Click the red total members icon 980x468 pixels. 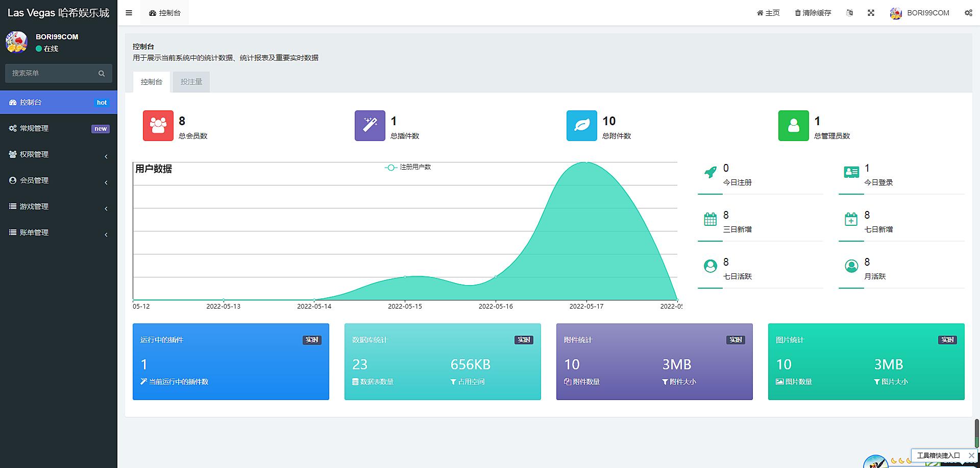click(x=158, y=126)
